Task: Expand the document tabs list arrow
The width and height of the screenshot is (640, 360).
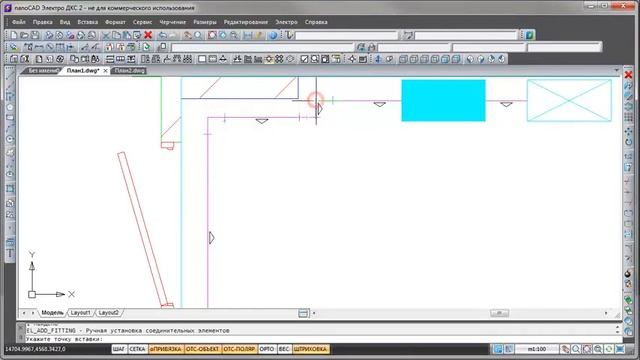Action: pyautogui.click(x=616, y=71)
